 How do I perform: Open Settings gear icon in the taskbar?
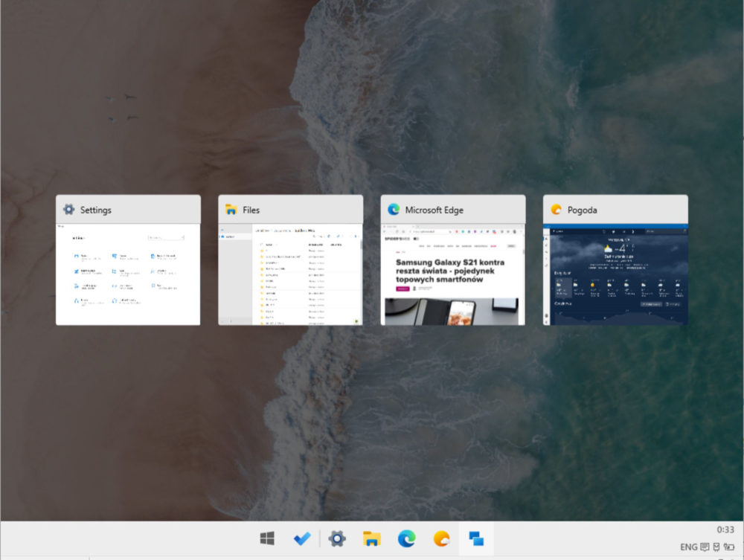tap(337, 538)
